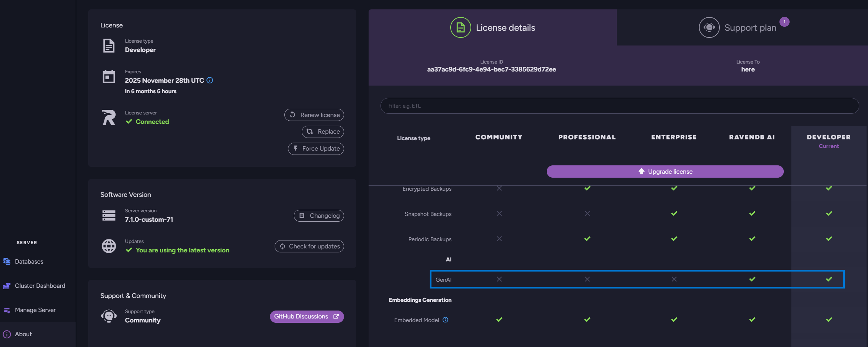868x347 pixels.
Task: Click Force Update for the license
Action: click(315, 148)
